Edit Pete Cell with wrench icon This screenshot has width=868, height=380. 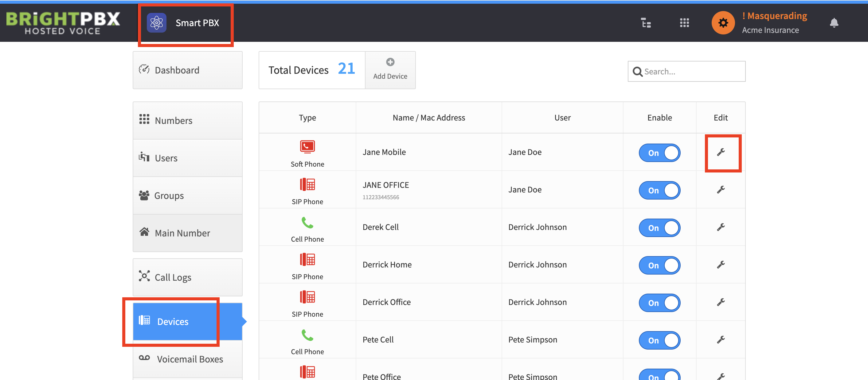pyautogui.click(x=720, y=339)
